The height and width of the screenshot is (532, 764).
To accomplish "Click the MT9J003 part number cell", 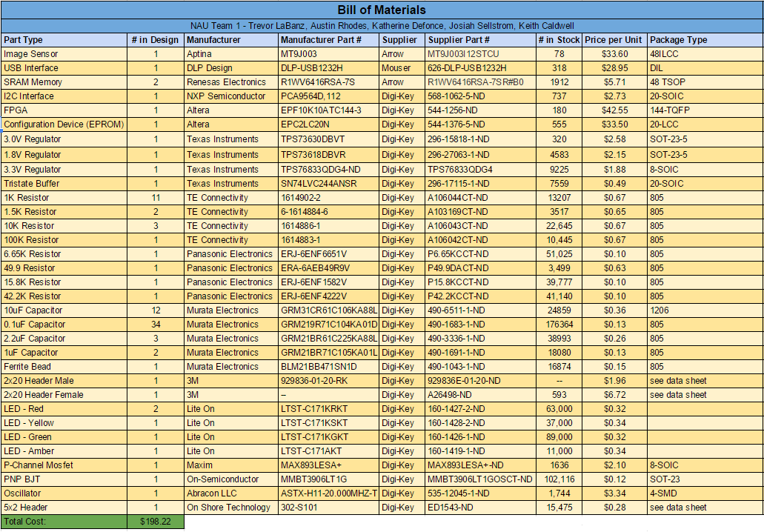I will tap(329, 54).
